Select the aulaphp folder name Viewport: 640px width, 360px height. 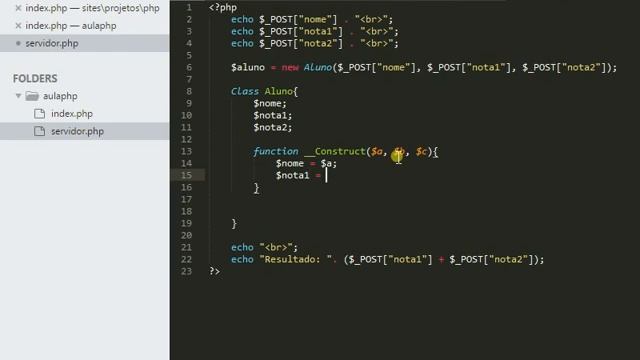(x=60, y=96)
